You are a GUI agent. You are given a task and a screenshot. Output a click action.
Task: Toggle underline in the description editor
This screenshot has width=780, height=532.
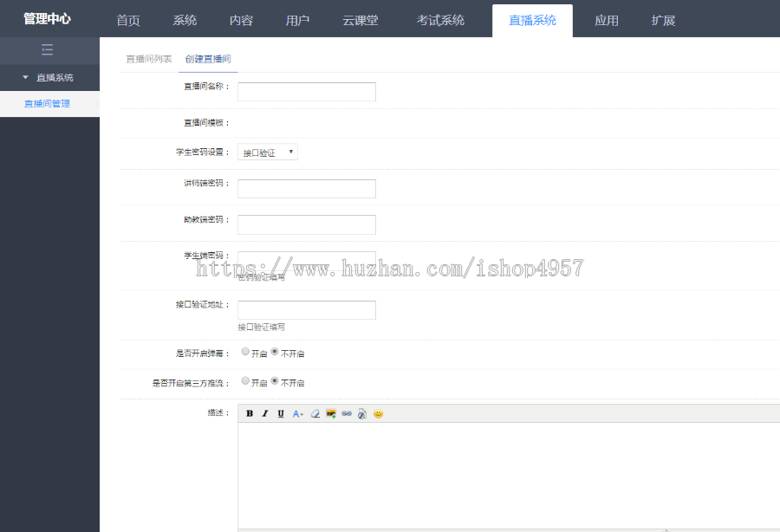coord(280,413)
